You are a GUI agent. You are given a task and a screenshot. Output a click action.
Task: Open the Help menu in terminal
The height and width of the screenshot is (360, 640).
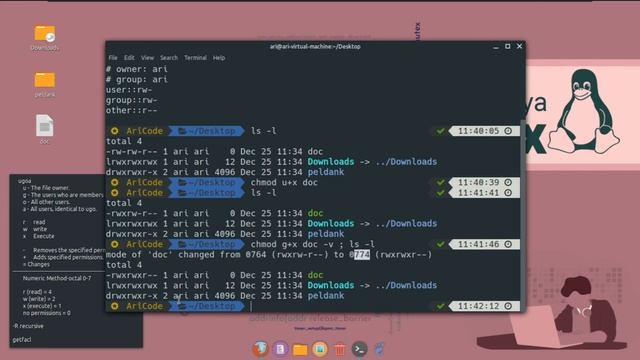(219, 58)
